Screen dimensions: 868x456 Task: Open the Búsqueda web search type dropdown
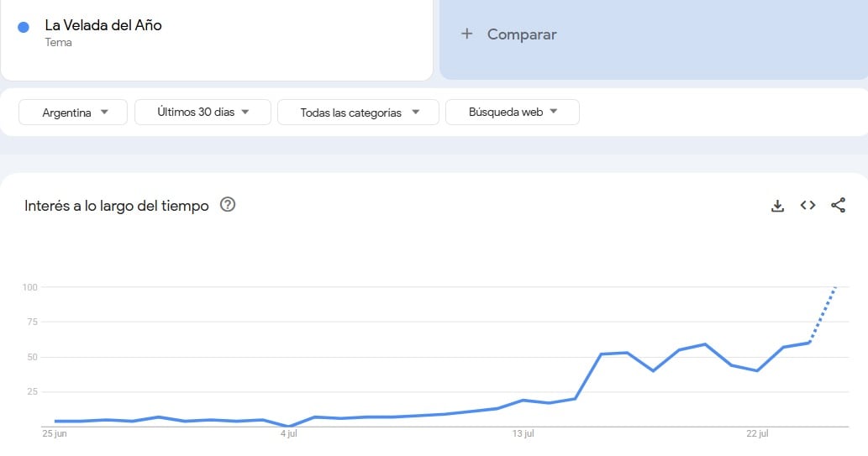tap(513, 113)
